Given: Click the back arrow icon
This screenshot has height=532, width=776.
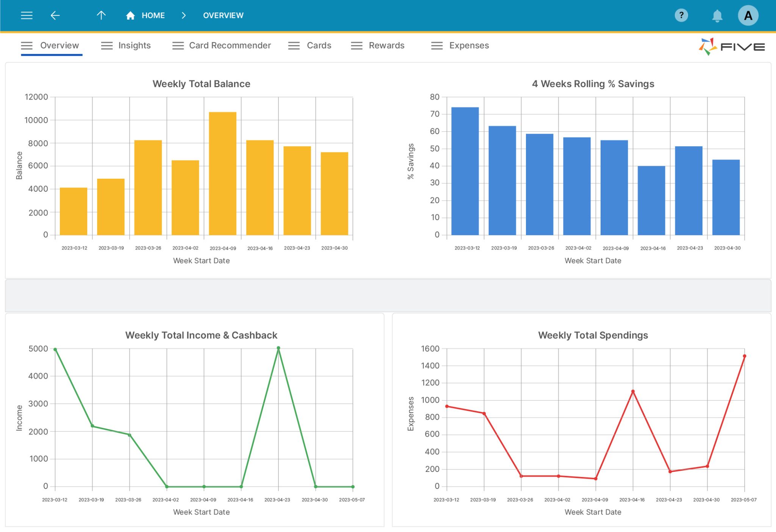Looking at the screenshot, I should [x=55, y=15].
